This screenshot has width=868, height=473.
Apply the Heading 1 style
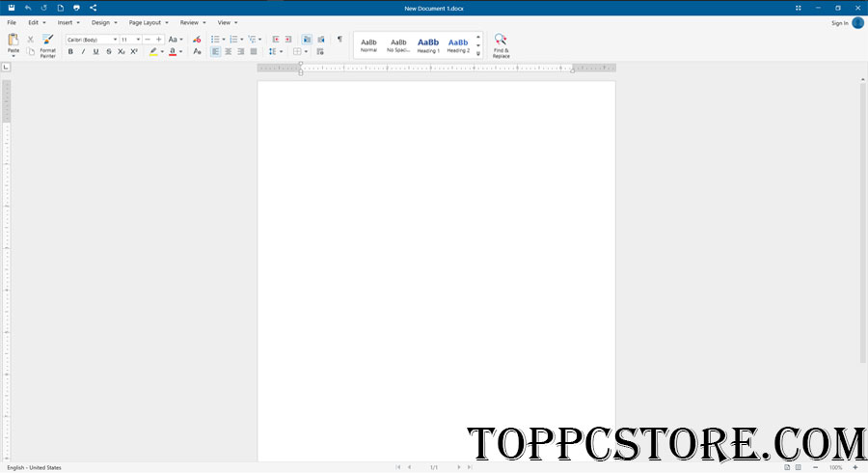[x=428, y=45]
